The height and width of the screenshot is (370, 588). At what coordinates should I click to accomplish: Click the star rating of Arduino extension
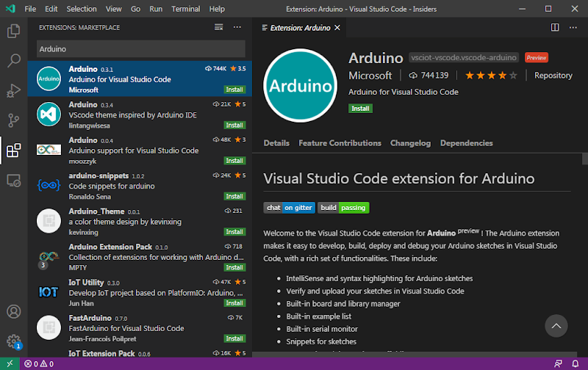[x=491, y=76]
